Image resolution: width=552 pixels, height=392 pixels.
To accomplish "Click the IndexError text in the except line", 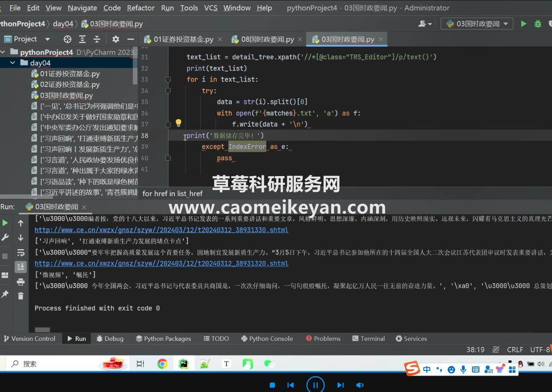I will [247, 147].
